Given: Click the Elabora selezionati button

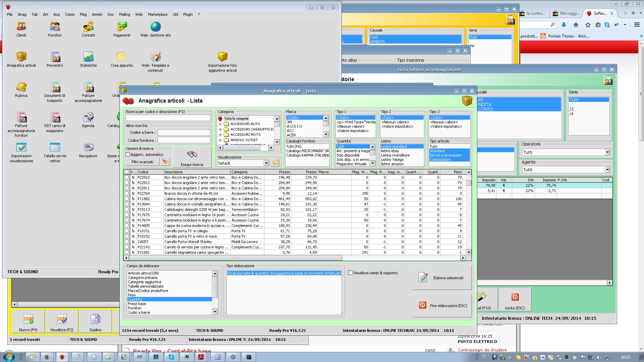Looking at the screenshot, I should tap(442, 278).
